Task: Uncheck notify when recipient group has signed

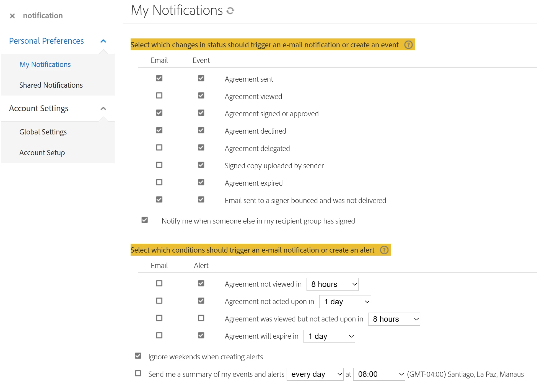Action: [x=145, y=220]
